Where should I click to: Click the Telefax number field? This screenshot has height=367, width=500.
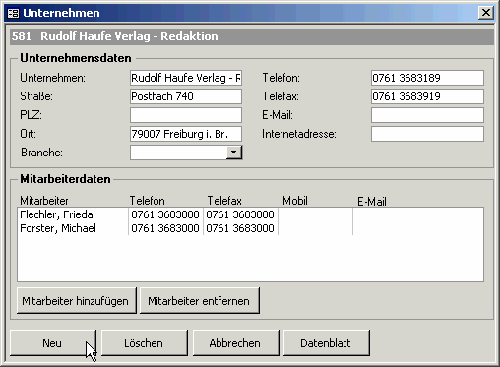point(427,97)
